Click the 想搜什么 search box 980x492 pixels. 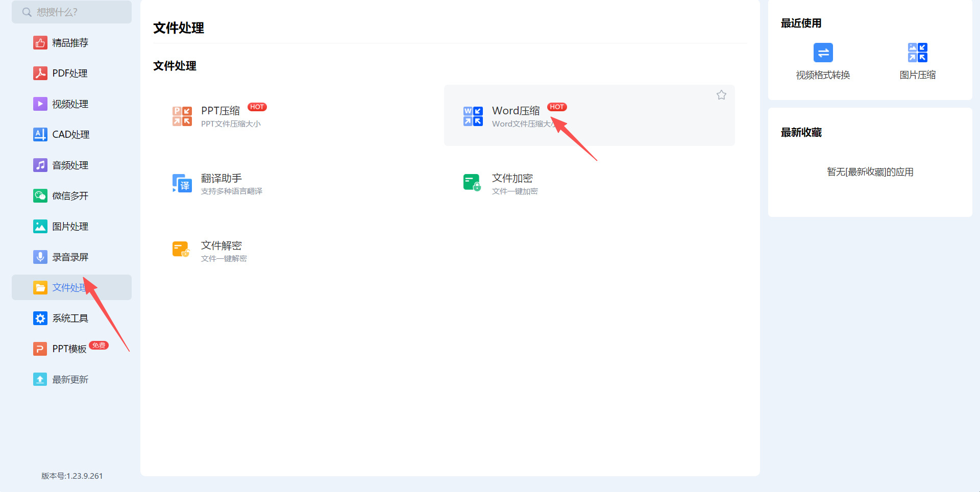click(x=71, y=12)
